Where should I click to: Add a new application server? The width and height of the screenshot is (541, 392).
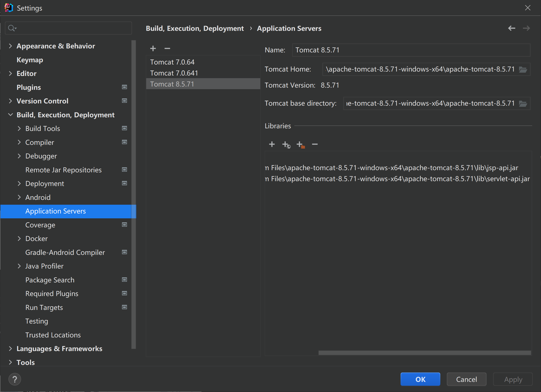tap(153, 48)
